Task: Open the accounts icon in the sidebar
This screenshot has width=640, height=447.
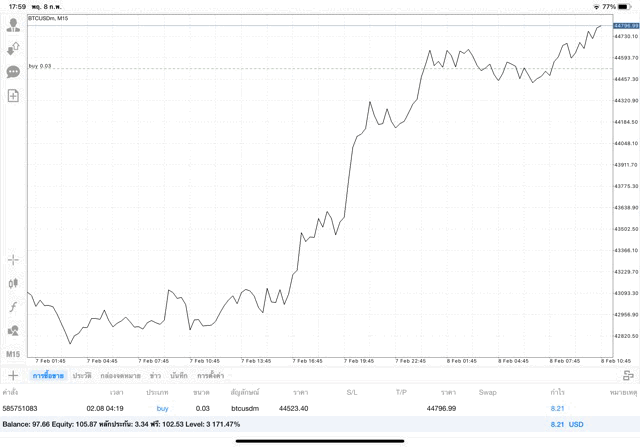Action: pyautogui.click(x=13, y=25)
